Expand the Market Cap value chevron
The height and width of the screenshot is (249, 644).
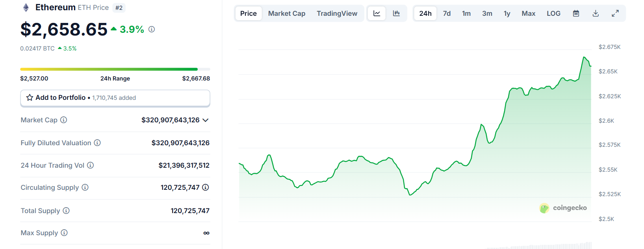pos(205,120)
